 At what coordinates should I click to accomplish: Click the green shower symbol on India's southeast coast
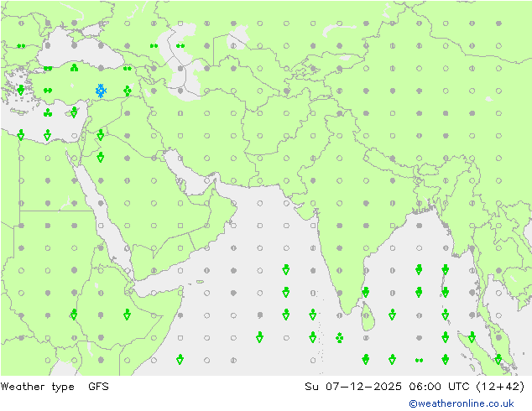[x=365, y=292]
